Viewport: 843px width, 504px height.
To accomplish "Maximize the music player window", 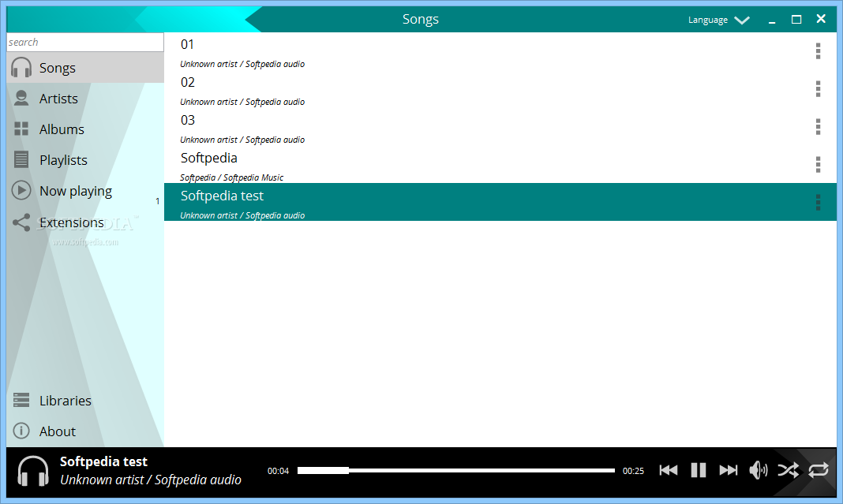I will click(796, 20).
